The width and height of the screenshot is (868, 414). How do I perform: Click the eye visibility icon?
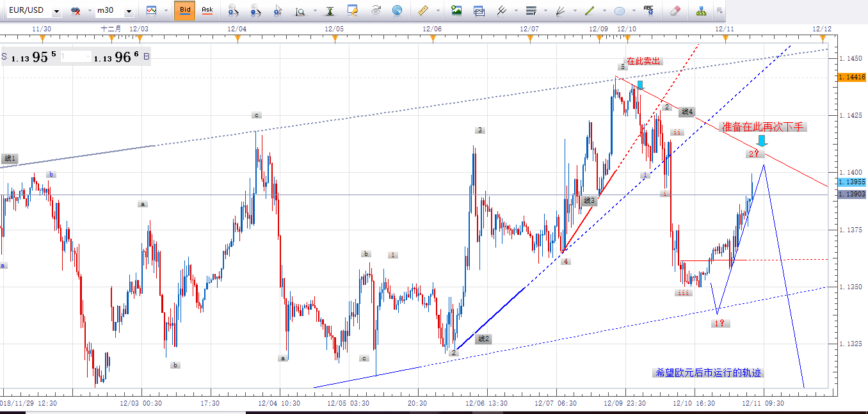pos(375,10)
